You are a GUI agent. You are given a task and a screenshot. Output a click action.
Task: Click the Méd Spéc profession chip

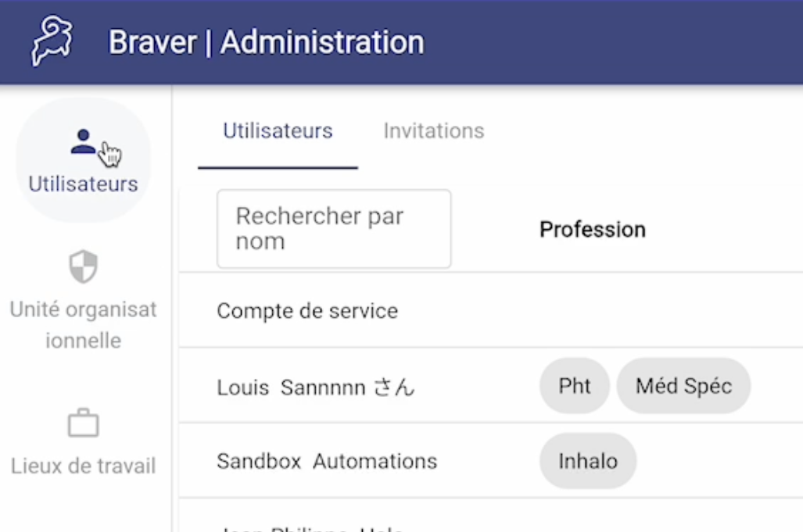(683, 386)
